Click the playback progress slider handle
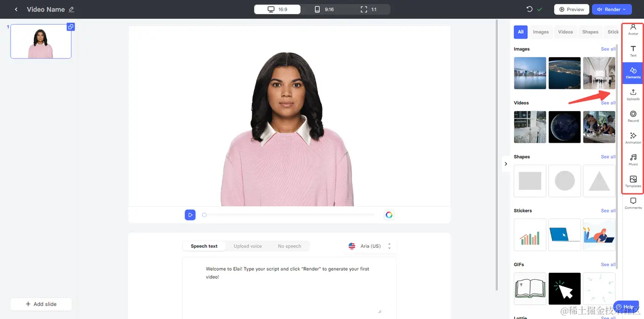Image resolution: width=644 pixels, height=319 pixels. (204, 215)
